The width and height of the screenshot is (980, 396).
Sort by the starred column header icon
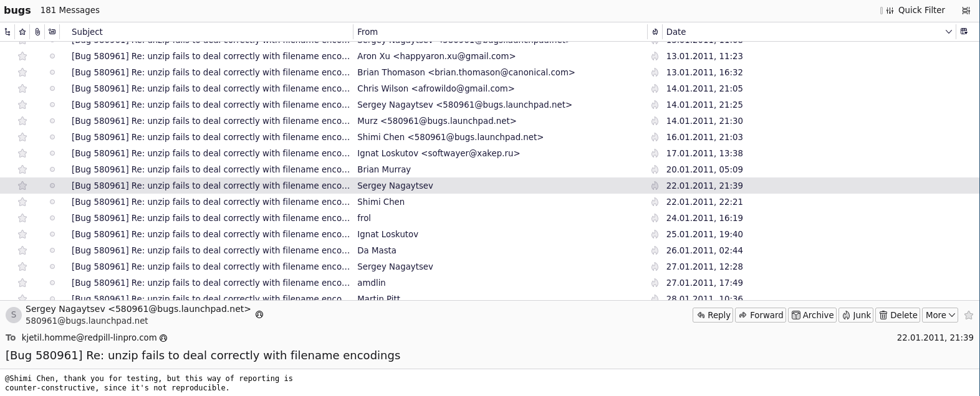point(22,32)
